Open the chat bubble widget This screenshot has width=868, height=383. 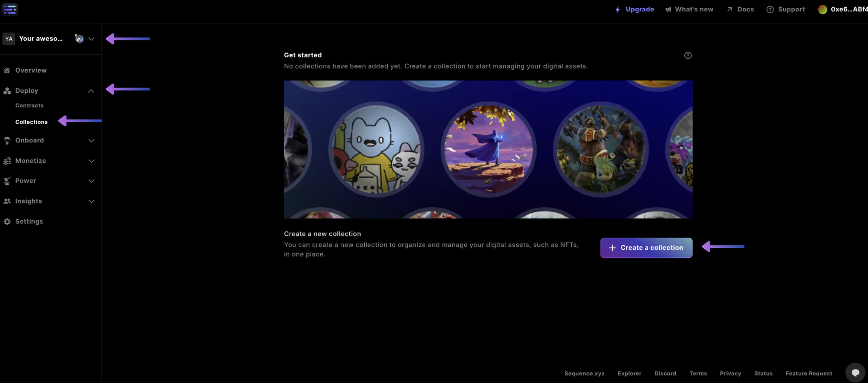pos(855,372)
